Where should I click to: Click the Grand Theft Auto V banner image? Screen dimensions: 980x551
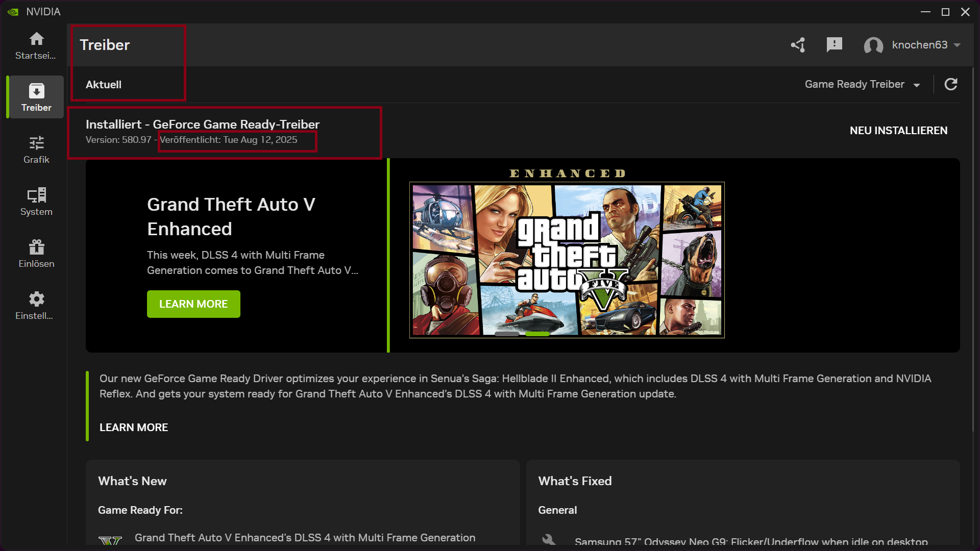point(567,260)
